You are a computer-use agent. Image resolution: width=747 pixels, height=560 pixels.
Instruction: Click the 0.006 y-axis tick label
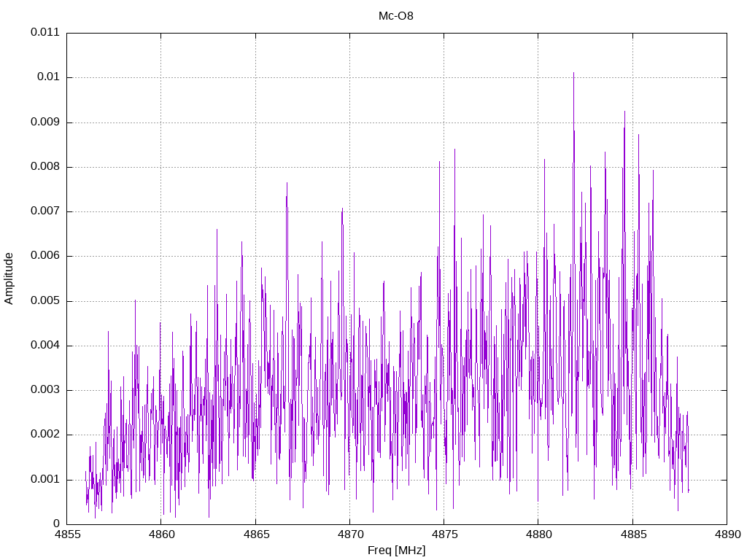click(x=45, y=256)
